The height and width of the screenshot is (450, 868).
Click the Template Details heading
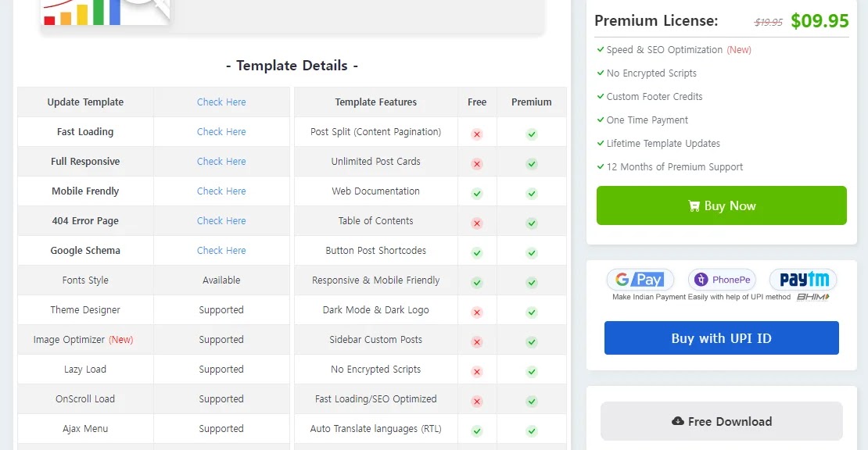click(292, 65)
